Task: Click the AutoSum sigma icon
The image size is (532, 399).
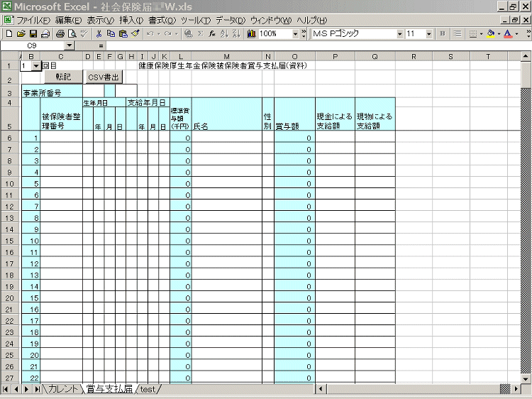Action: coord(201,33)
